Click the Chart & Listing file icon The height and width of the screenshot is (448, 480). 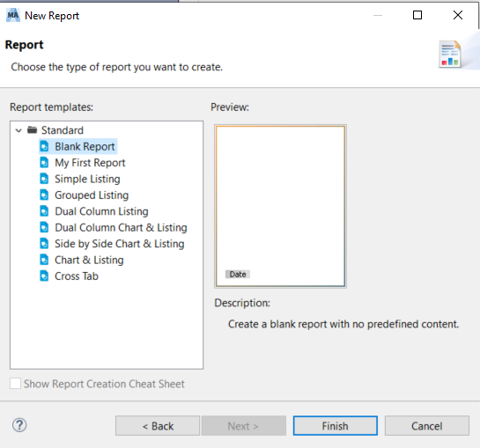(44, 261)
